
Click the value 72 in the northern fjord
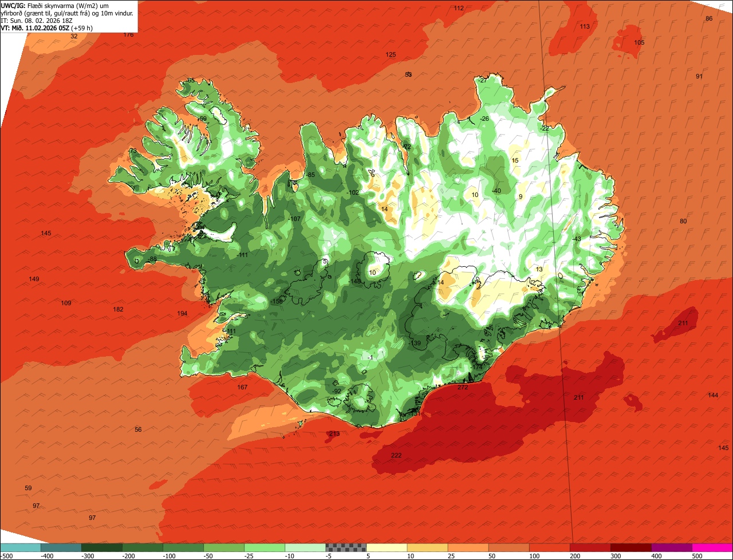coord(407,147)
